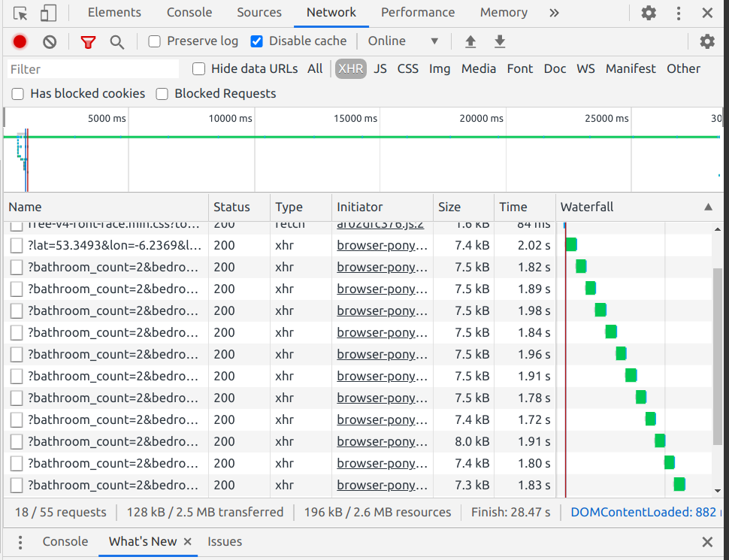Image resolution: width=729 pixels, height=560 pixels.
Task: Open Network settings gear in toolbar
Action: [x=706, y=42]
